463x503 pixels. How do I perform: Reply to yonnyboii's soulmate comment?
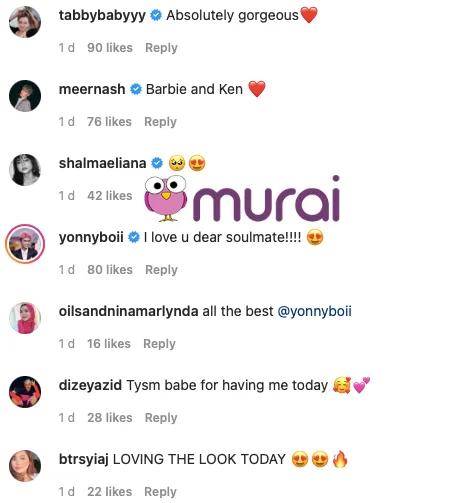pos(161,270)
